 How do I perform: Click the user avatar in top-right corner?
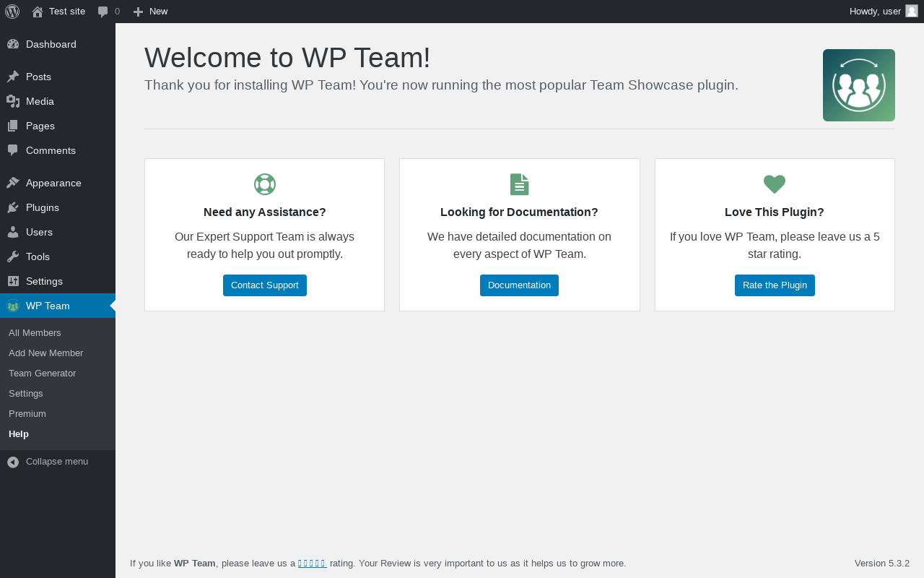pyautogui.click(x=912, y=11)
